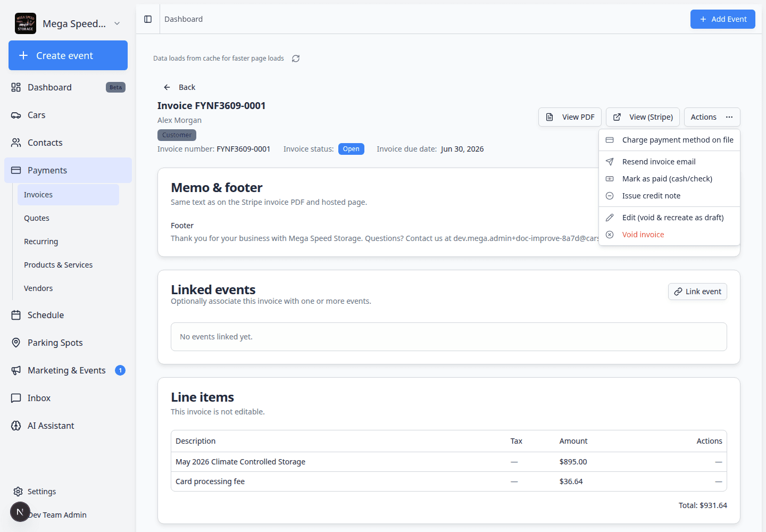Click the Parking Spots pin icon

pyautogui.click(x=16, y=343)
